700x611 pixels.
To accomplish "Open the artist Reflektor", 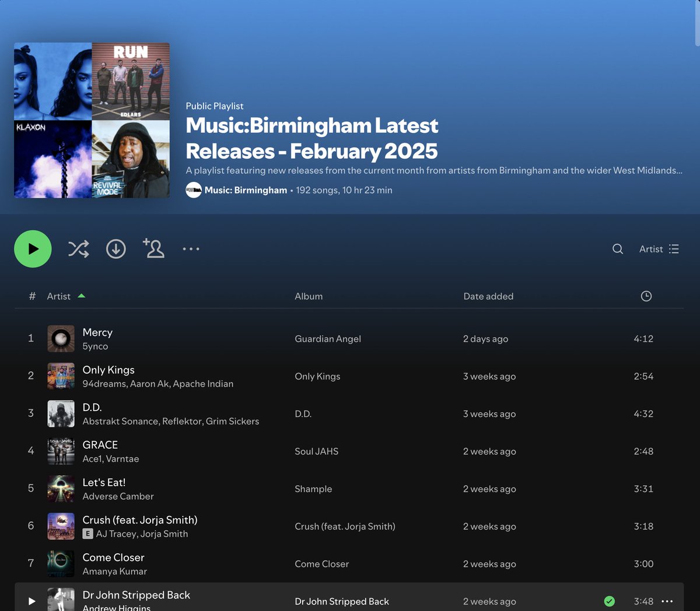I will pyautogui.click(x=181, y=421).
